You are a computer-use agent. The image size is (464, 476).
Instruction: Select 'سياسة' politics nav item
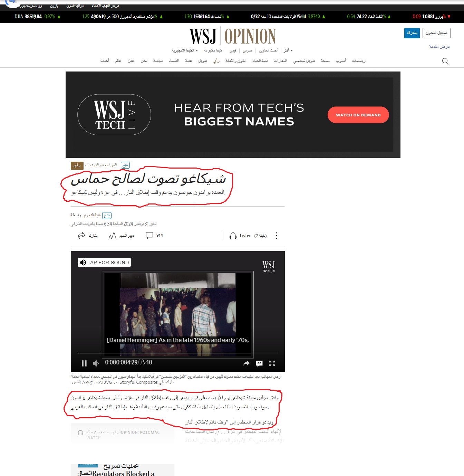158,61
